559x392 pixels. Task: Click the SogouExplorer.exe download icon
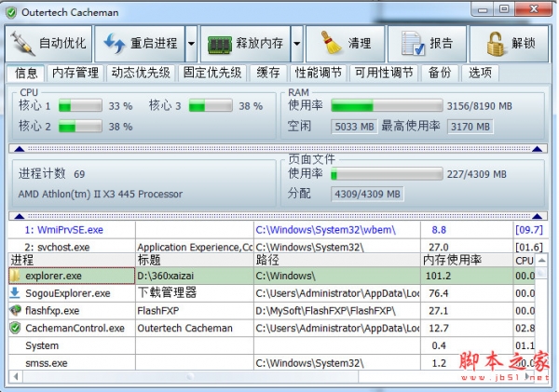pos(15,293)
